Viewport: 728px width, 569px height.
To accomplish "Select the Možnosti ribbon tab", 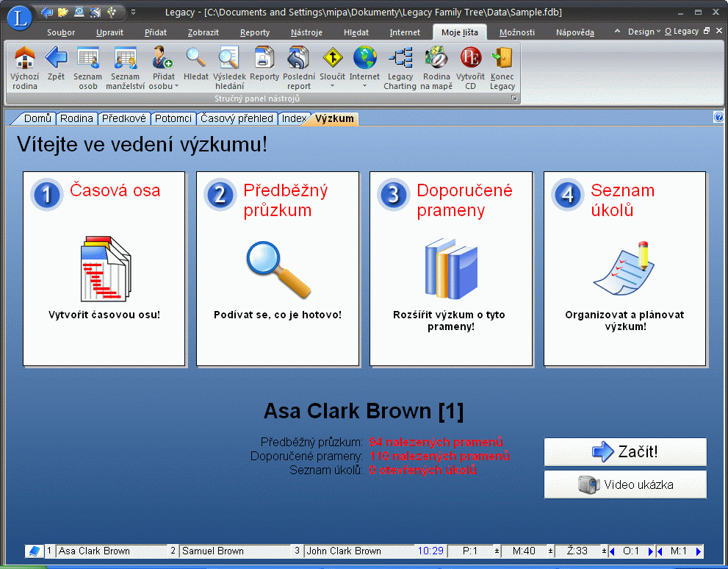I will pyautogui.click(x=516, y=32).
